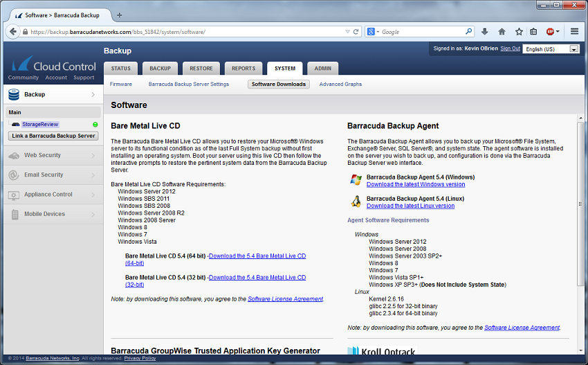Click the scrollbar down arrow

[x=580, y=350]
